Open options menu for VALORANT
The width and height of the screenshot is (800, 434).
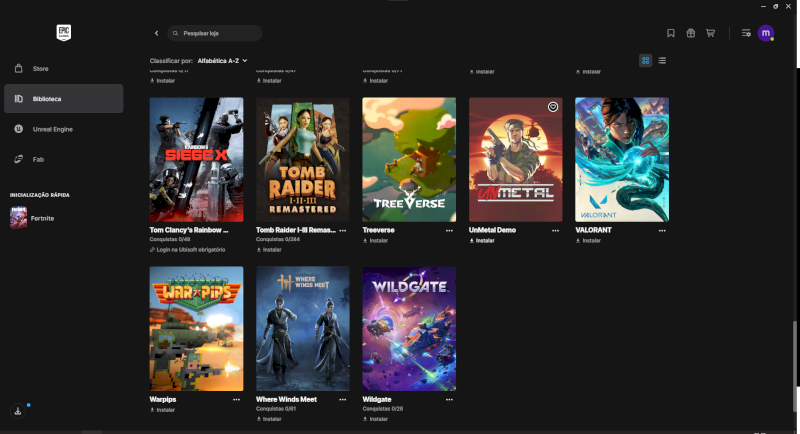pyautogui.click(x=662, y=231)
